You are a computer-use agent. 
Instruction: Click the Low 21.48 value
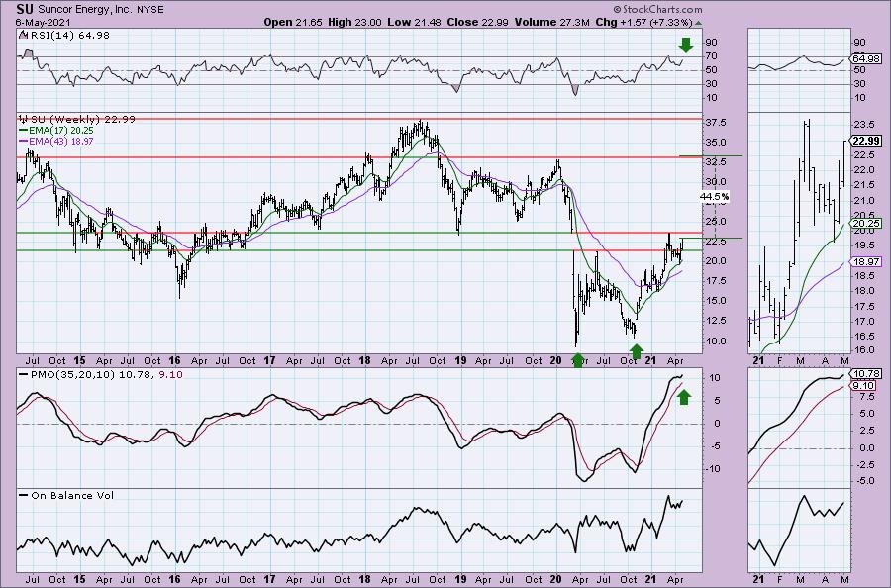click(x=414, y=22)
